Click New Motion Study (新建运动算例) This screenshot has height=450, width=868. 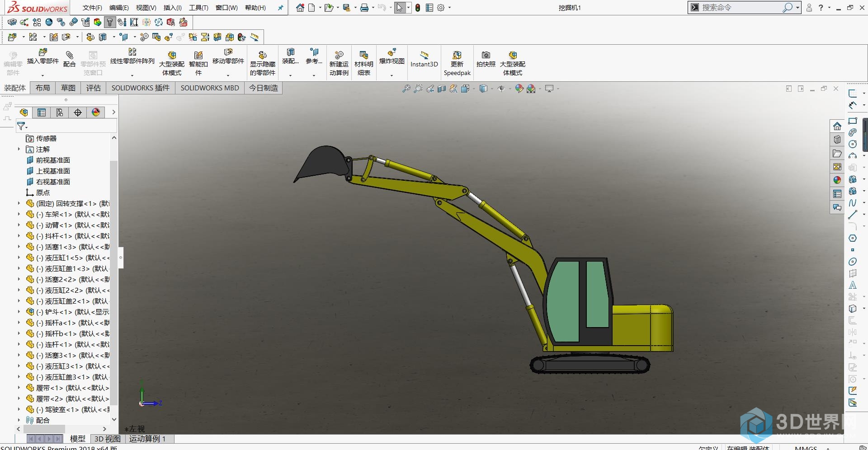[x=339, y=63]
